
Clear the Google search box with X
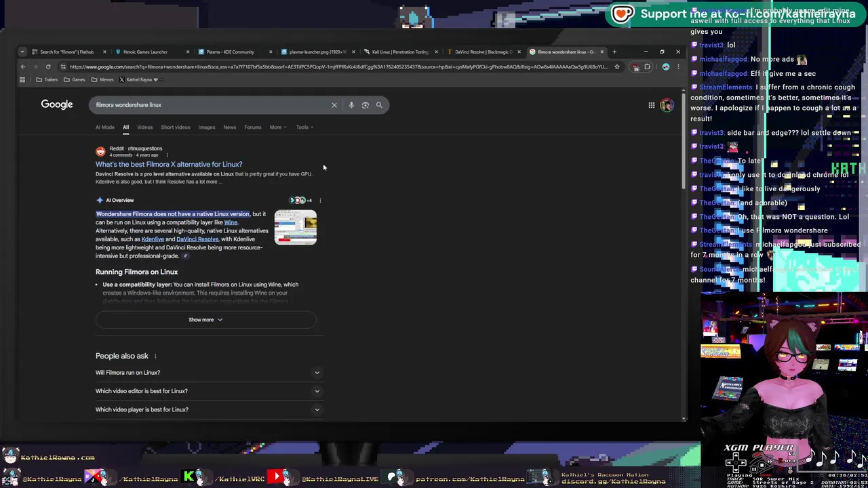[334, 105]
